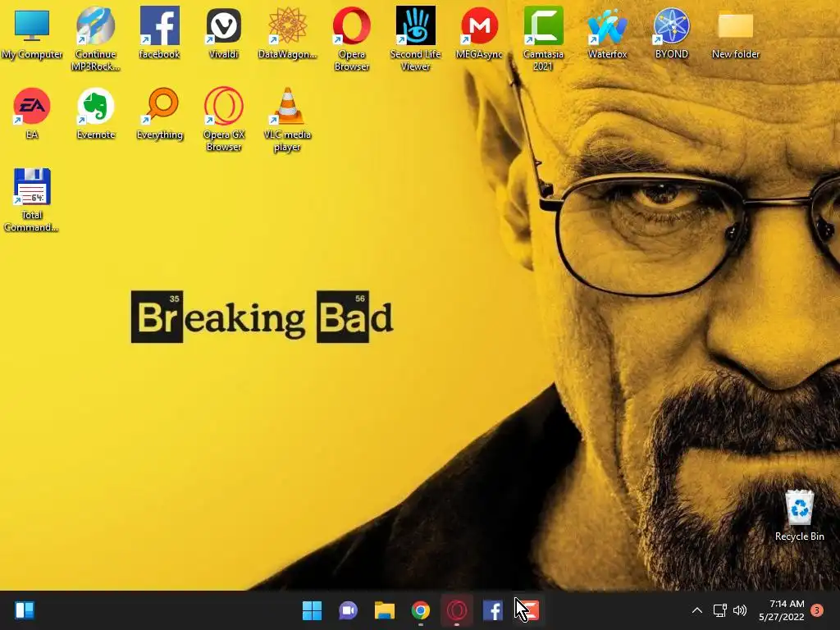Screen dimensions: 840x630
Task: Select the facebook desktop shortcut
Action: click(x=159, y=34)
